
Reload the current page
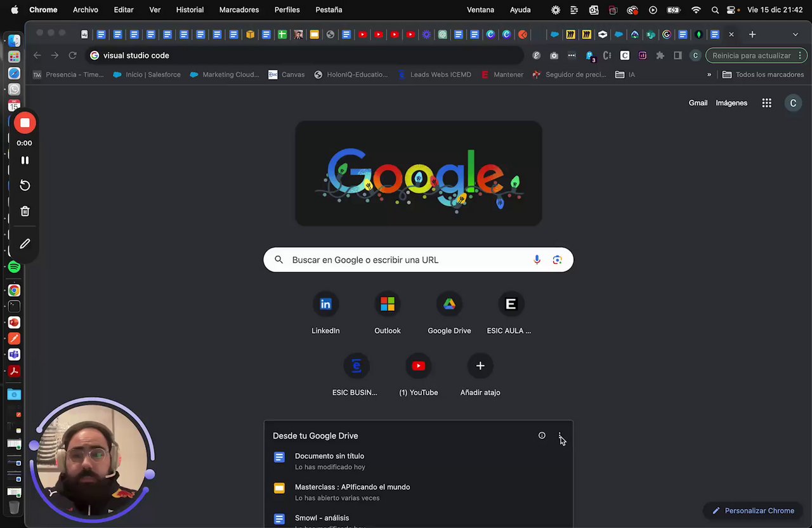(x=72, y=55)
